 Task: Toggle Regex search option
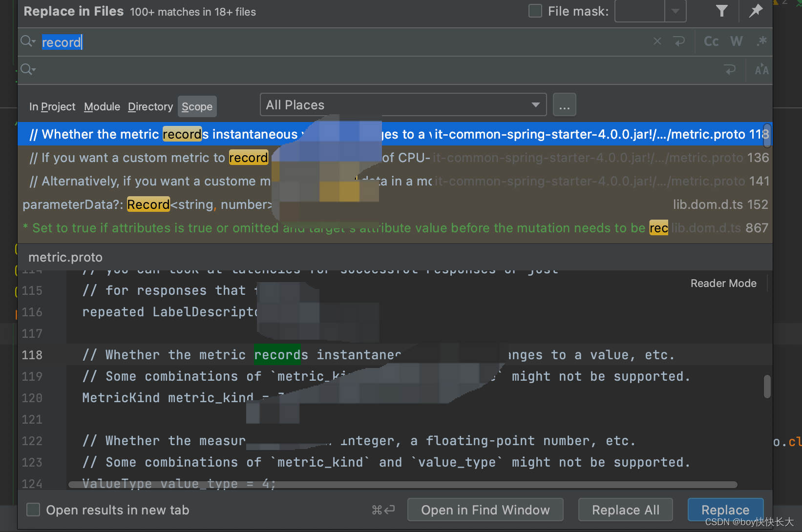click(x=761, y=41)
